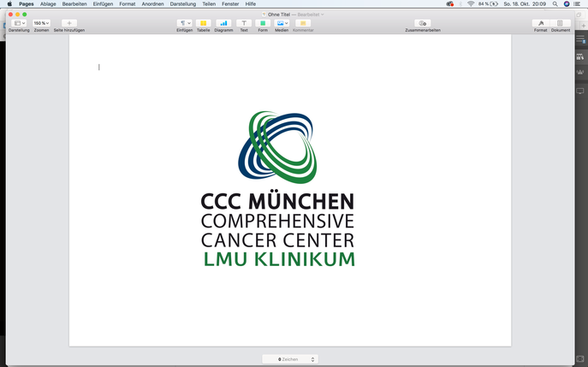Click the second dark side panel icon
The image size is (588, 367).
pyautogui.click(x=580, y=56)
